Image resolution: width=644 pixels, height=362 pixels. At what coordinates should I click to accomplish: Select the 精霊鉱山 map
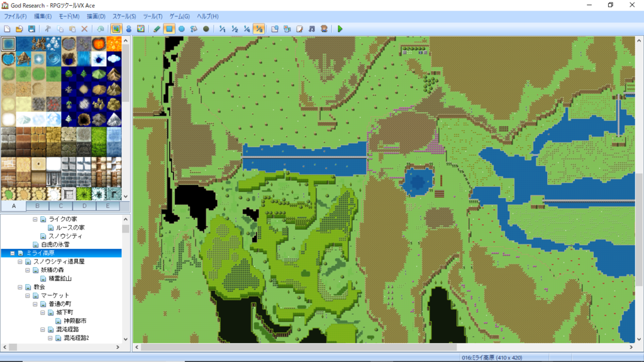click(x=60, y=278)
